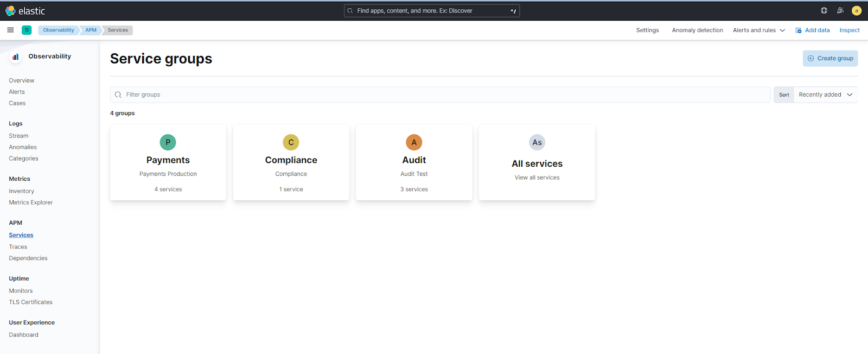Image resolution: width=868 pixels, height=354 pixels.
Task: Open Anomaly detection in the top menu
Action: tap(697, 30)
